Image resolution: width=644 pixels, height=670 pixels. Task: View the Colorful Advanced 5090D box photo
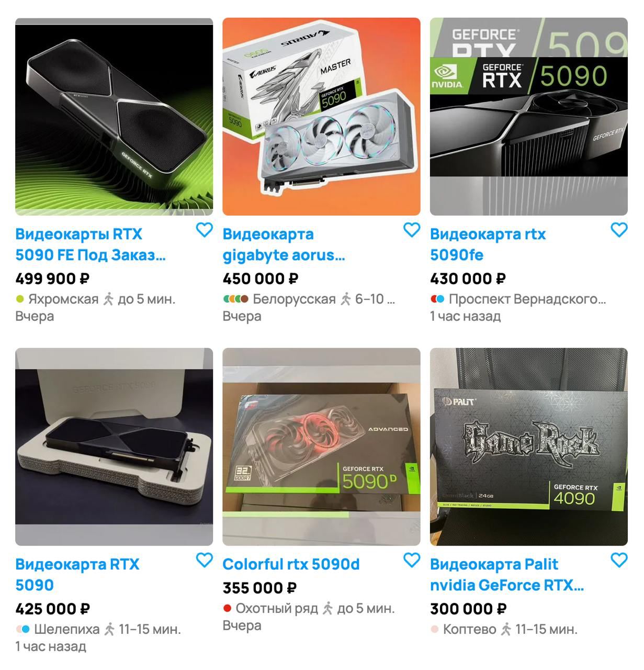321,446
